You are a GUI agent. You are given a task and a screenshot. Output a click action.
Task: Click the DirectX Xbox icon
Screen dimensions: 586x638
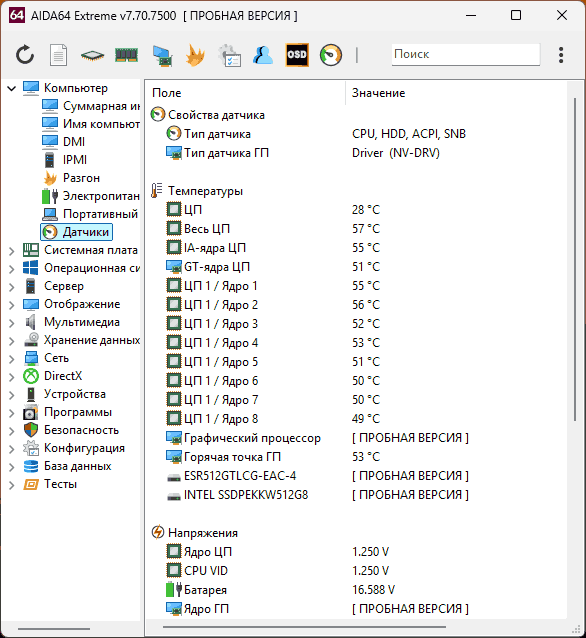(x=31, y=376)
